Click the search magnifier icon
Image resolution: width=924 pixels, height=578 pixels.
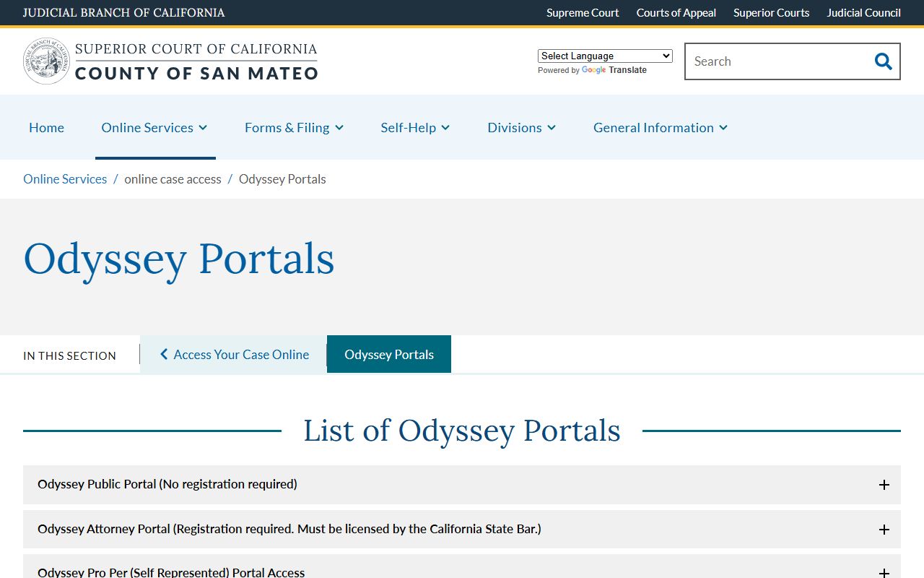pos(883,61)
